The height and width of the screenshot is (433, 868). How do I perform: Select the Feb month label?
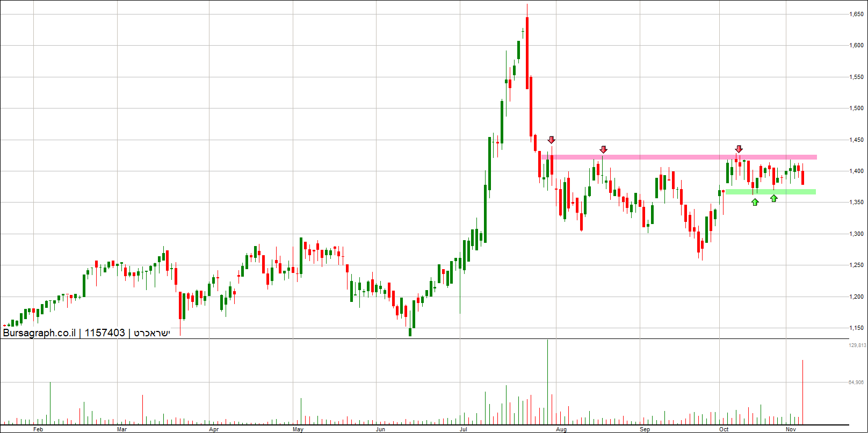(38, 429)
